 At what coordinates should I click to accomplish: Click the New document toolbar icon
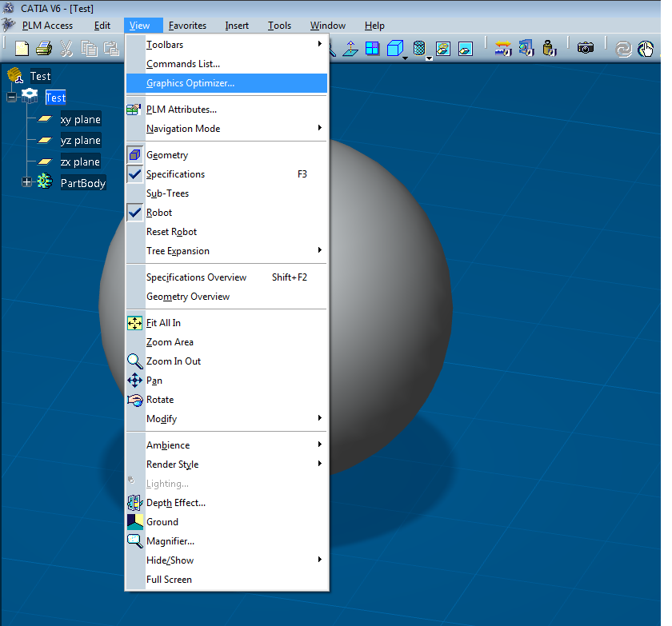click(22, 49)
